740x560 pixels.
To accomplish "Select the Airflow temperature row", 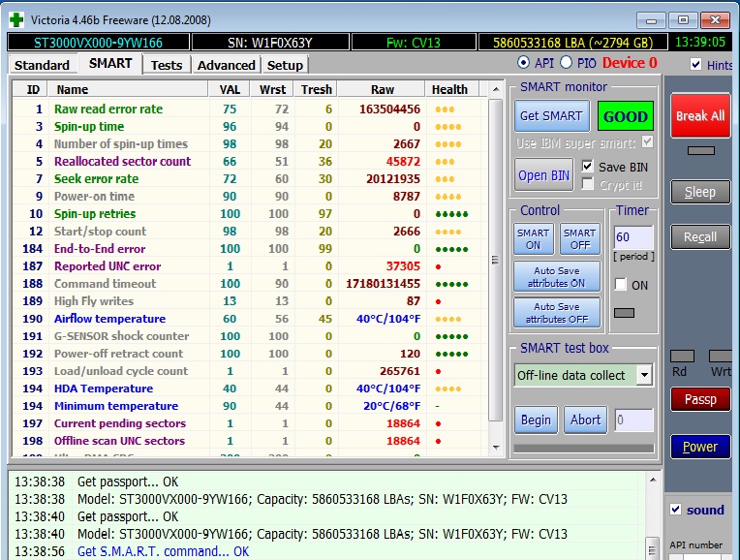I will [250, 319].
